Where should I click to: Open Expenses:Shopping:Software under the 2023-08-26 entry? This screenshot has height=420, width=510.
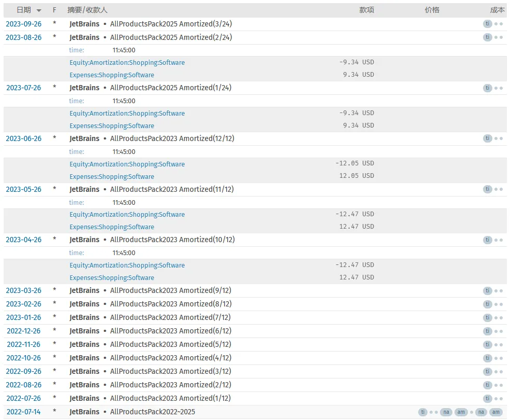[112, 75]
